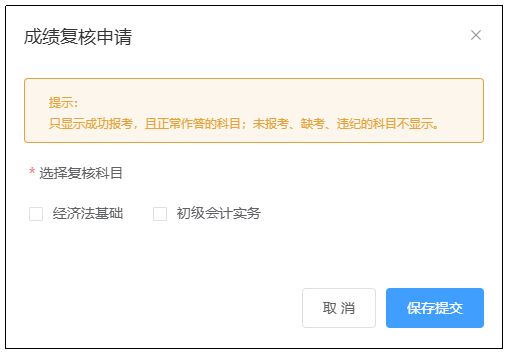The image size is (513, 360).
Task: Click the 提示: heading in the orange box
Action: coord(63,102)
